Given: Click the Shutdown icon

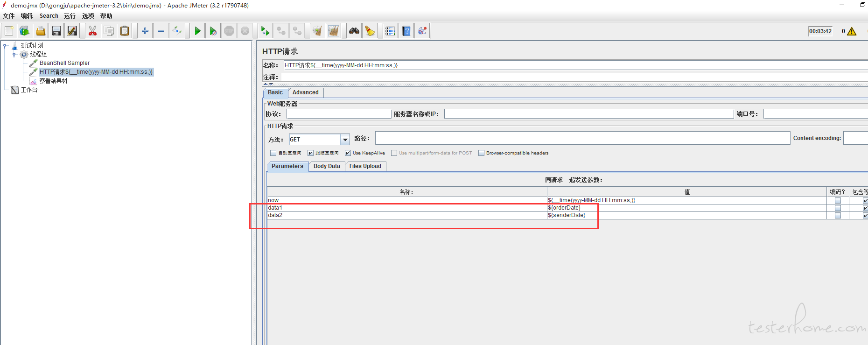Looking at the screenshot, I should (x=245, y=31).
